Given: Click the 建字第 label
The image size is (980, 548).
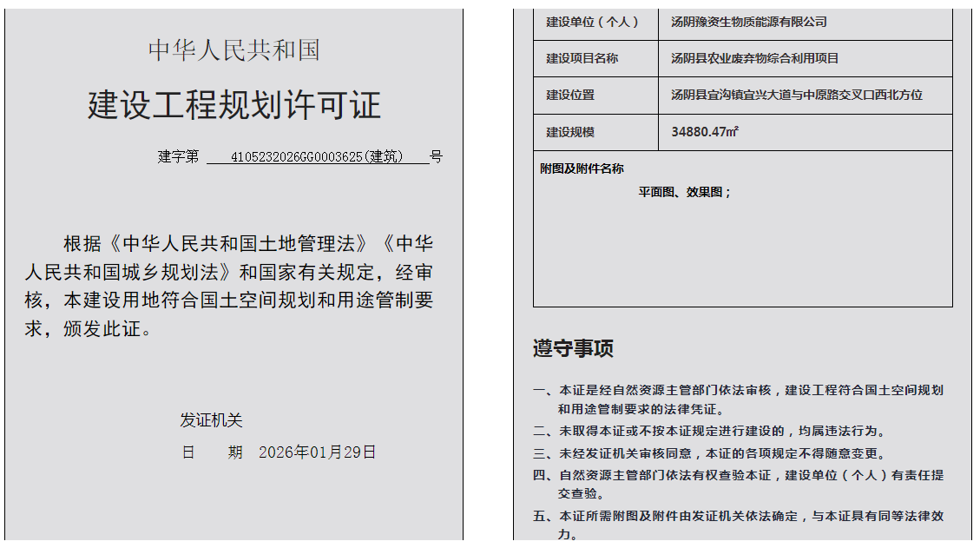Looking at the screenshot, I should click(178, 157).
